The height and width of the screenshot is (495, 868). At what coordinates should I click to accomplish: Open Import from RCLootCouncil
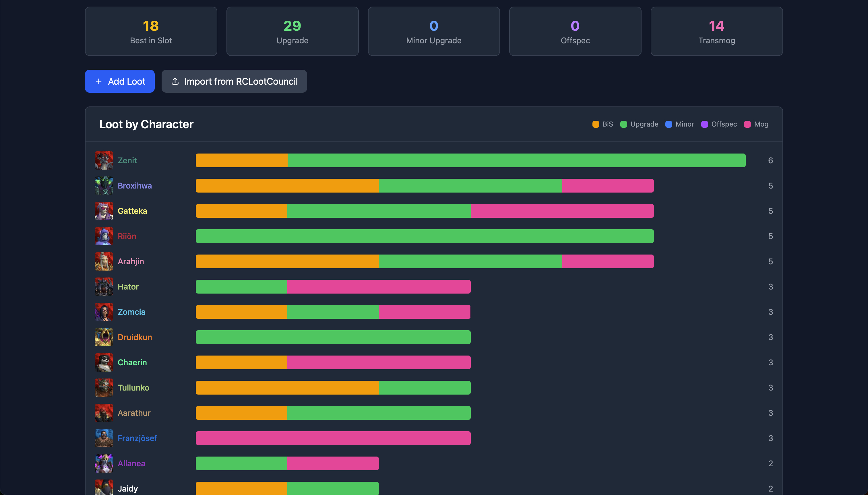pyautogui.click(x=234, y=81)
